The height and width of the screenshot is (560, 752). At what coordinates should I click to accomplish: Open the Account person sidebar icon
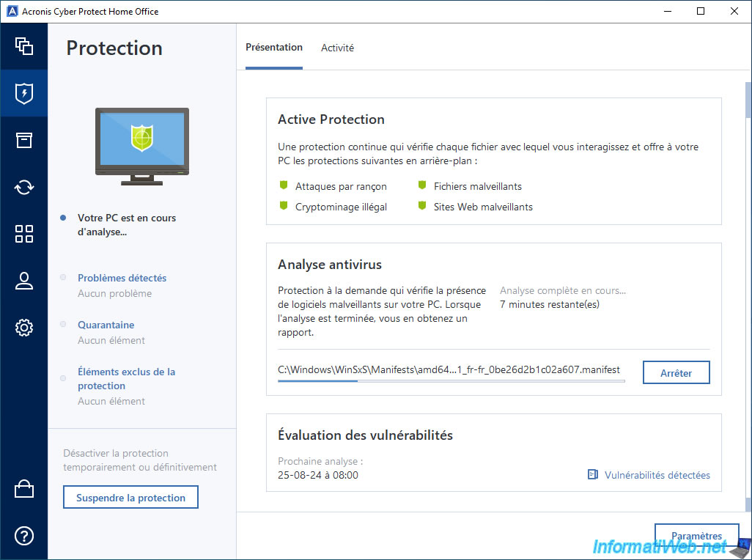pos(24,281)
